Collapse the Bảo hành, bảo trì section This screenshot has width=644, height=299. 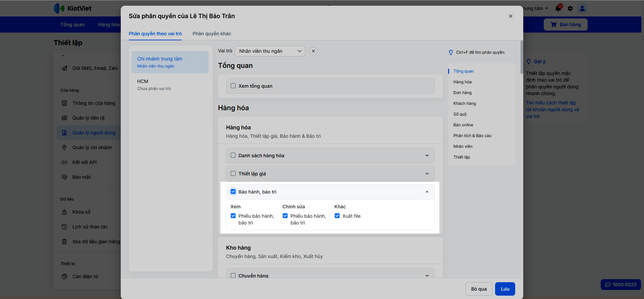[427, 192]
